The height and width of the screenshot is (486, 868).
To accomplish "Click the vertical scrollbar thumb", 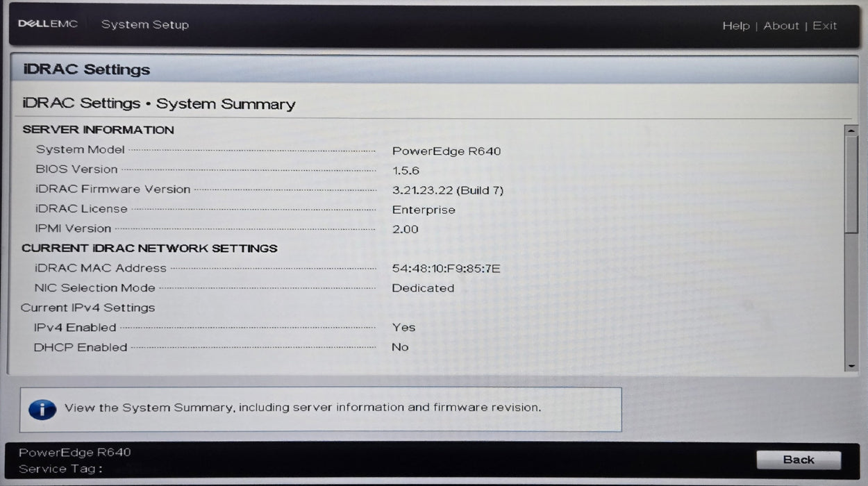I will [851, 184].
